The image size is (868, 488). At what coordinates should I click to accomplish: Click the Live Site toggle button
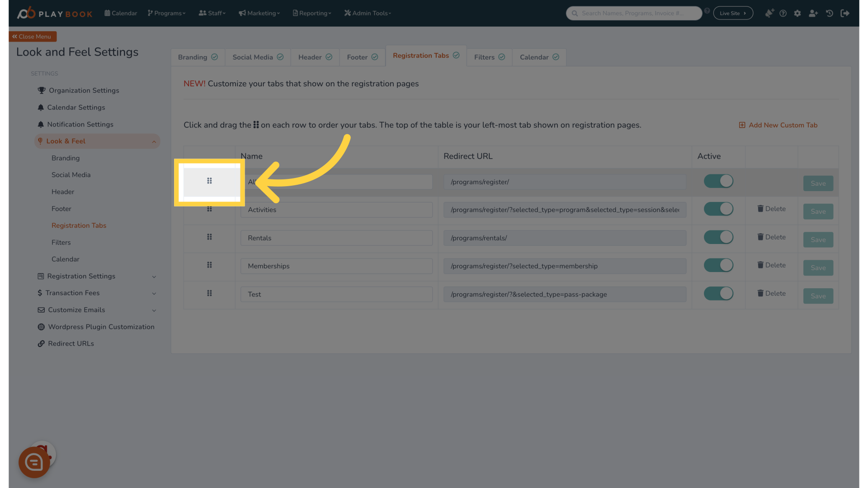point(733,13)
